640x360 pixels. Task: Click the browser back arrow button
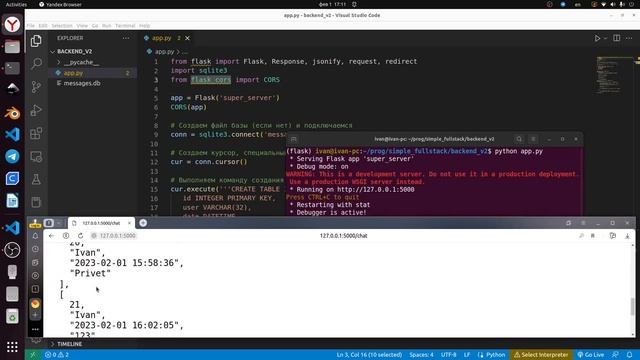click(51, 236)
